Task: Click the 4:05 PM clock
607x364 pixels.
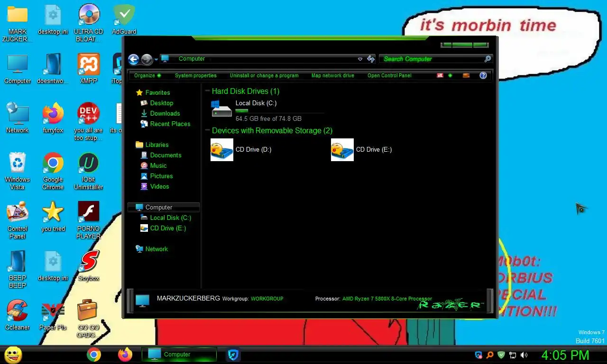Action: point(565,355)
